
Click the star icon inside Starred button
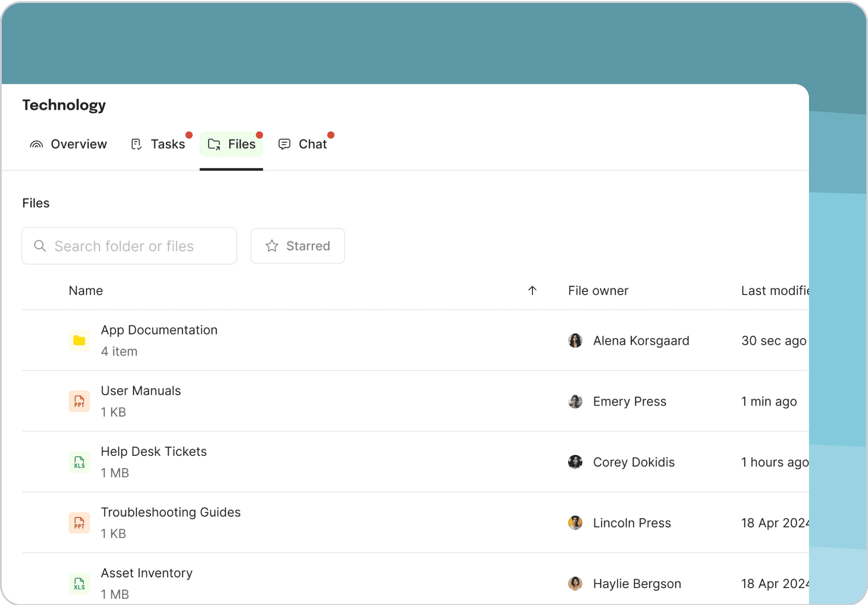[x=272, y=246]
